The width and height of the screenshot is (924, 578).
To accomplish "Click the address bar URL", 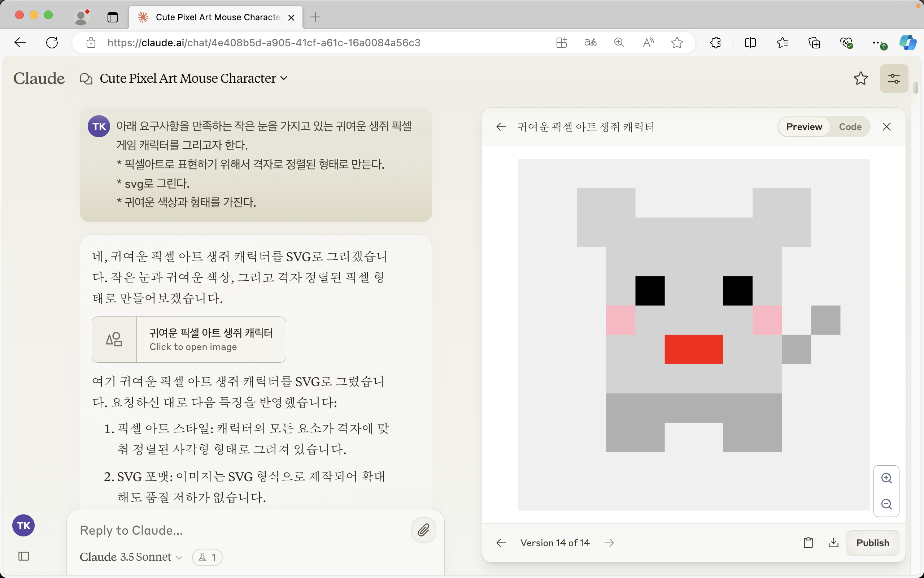I will pyautogui.click(x=264, y=42).
